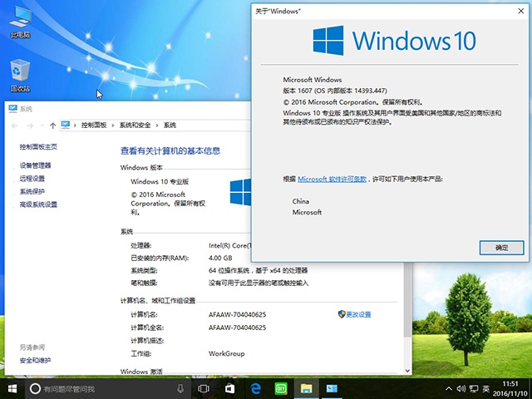Image resolution: width=532 pixels, height=399 pixels.
Task: Launch Microsoft Edge from the taskbar
Action: 255,388
